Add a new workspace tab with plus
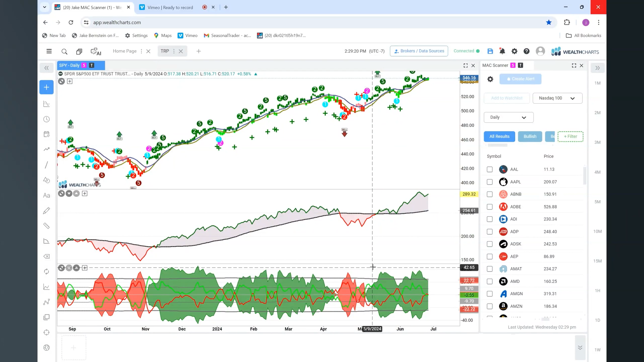This screenshot has height=362, width=644. point(199,51)
